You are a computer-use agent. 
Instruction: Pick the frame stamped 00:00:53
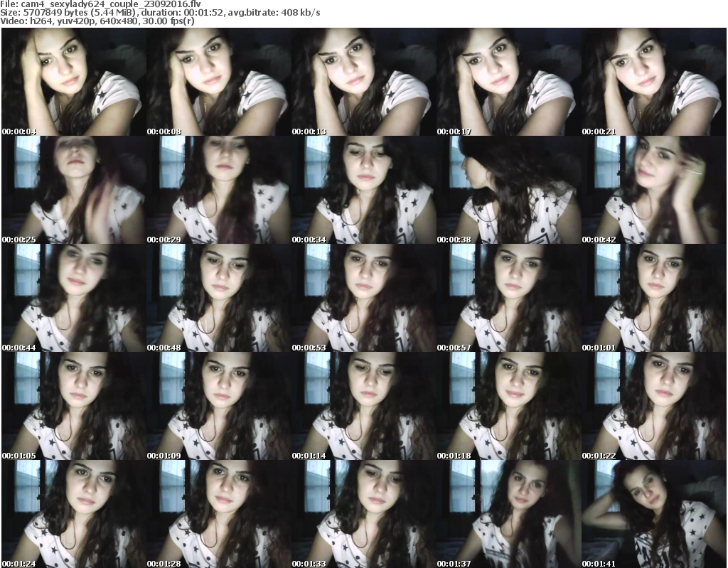(x=363, y=298)
